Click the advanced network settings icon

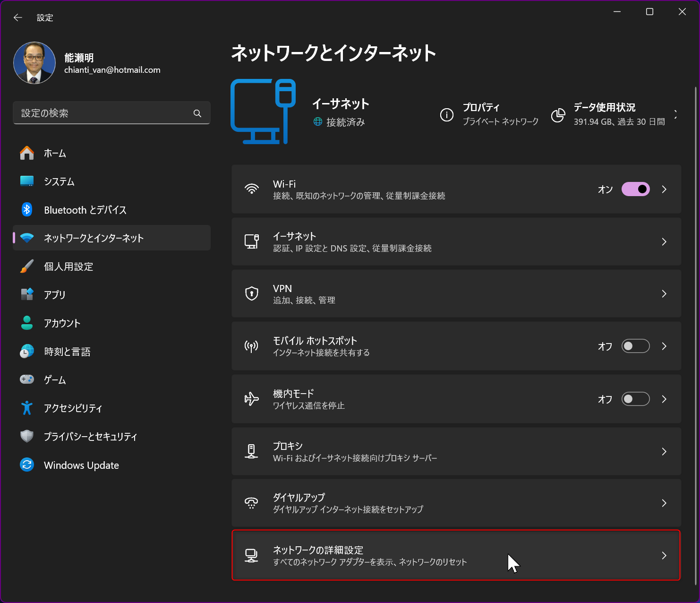251,555
